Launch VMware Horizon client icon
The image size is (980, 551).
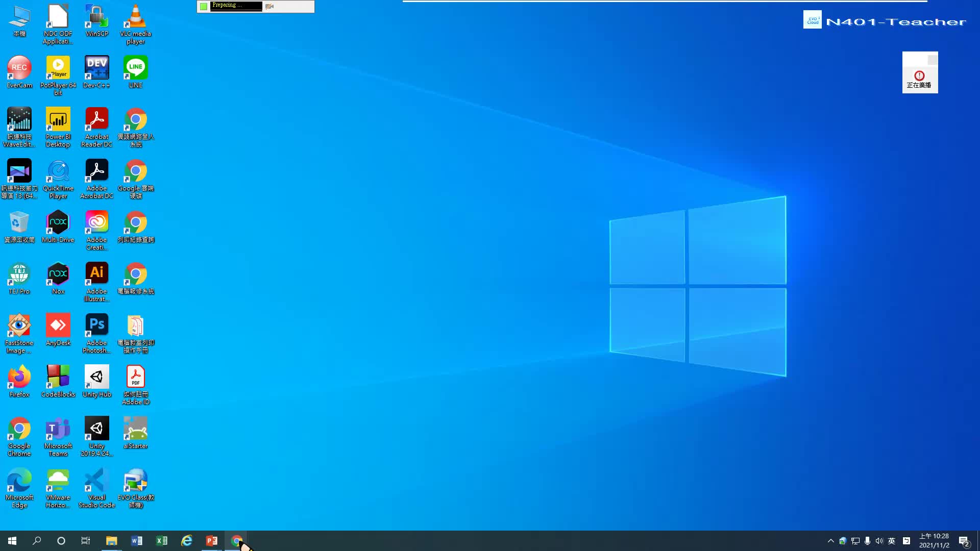point(58,488)
